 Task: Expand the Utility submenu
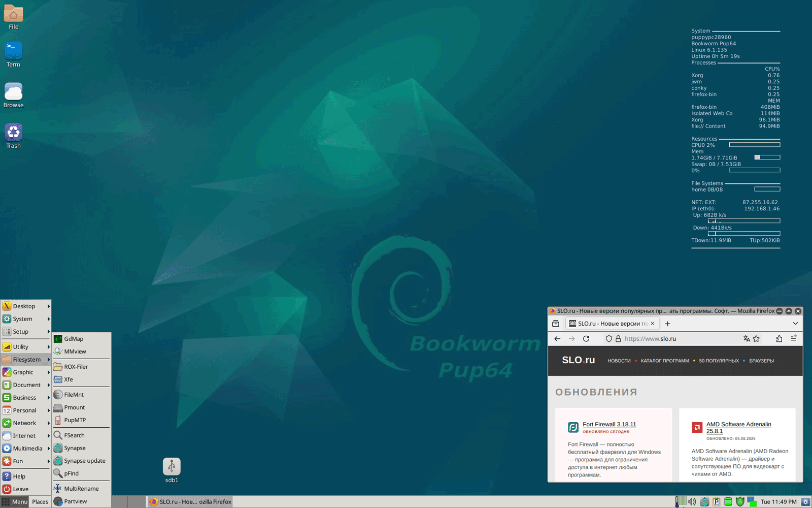(x=26, y=347)
